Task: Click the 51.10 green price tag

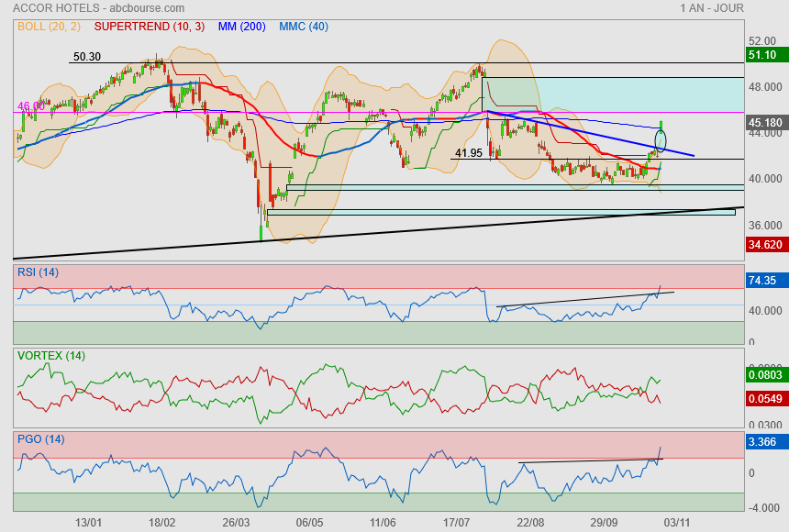Action: pos(763,55)
